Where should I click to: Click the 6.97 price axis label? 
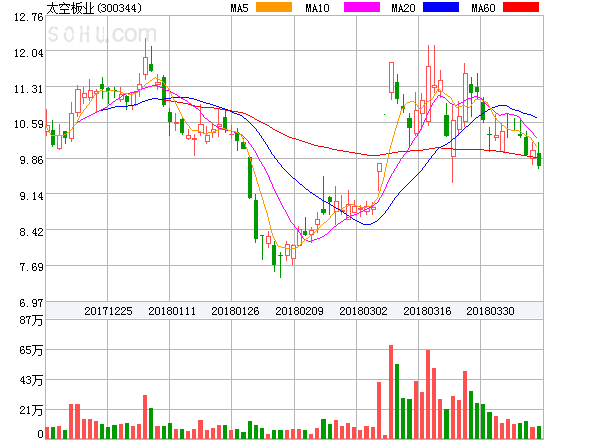(x=31, y=303)
